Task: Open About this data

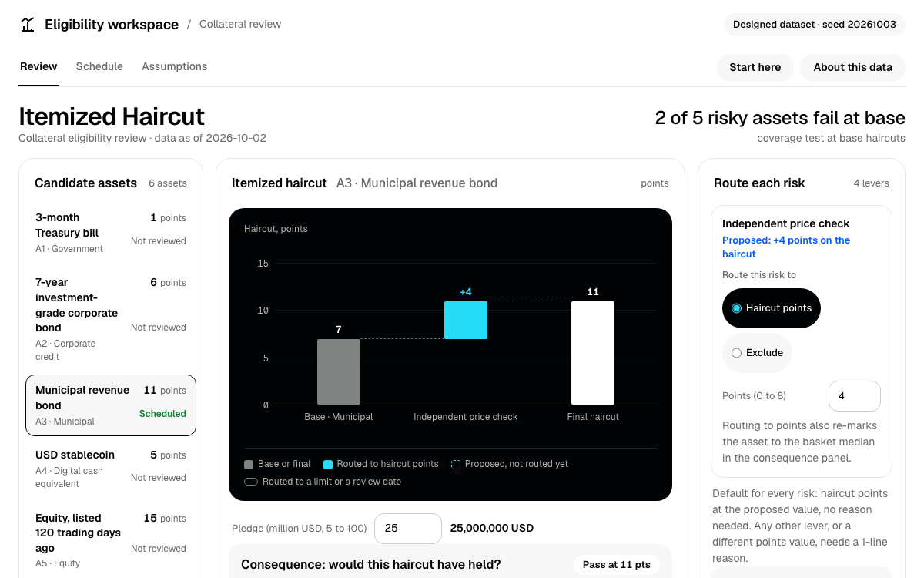Action: tap(853, 67)
